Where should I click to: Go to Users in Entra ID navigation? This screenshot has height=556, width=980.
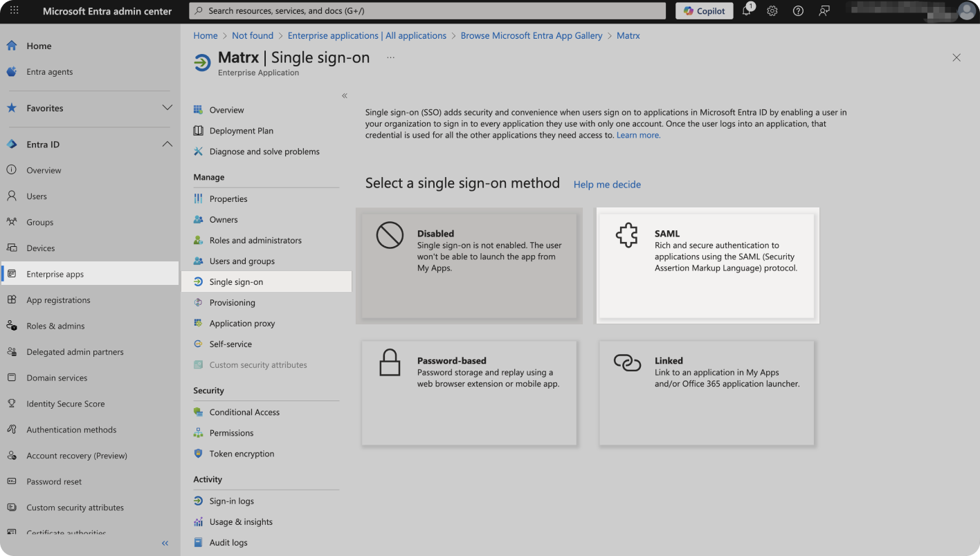pos(37,196)
